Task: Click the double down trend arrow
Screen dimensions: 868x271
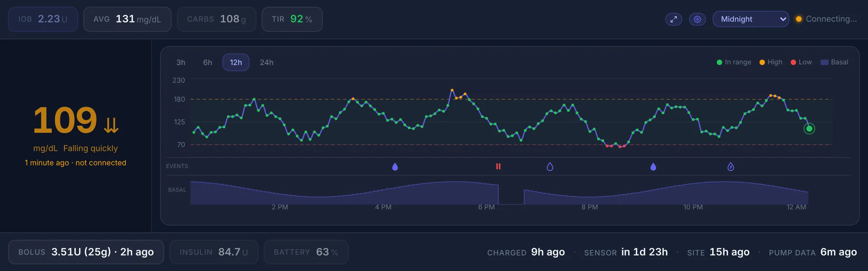Action: point(111,125)
